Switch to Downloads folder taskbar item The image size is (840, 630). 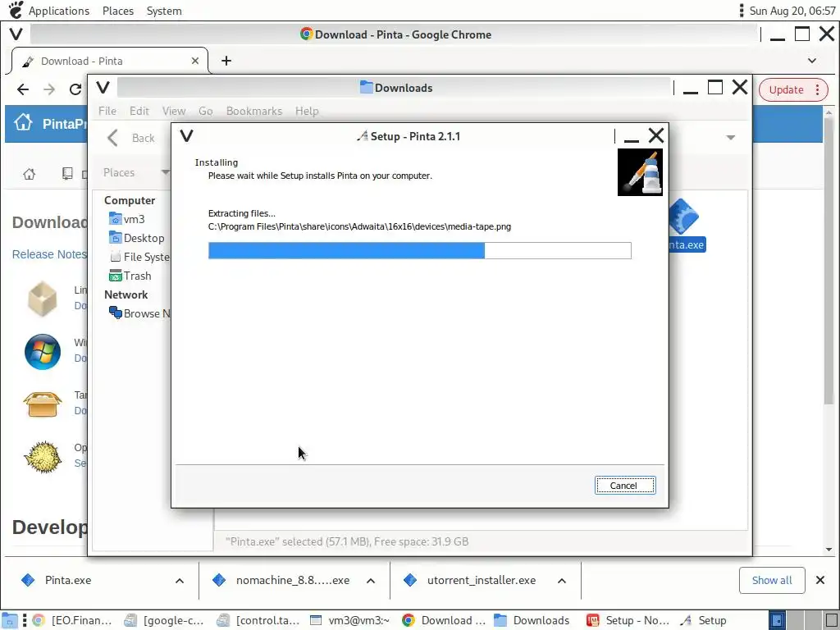(x=532, y=620)
